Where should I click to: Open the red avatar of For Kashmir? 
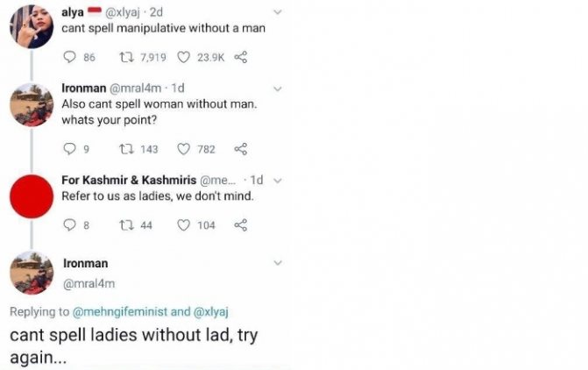click(x=32, y=196)
